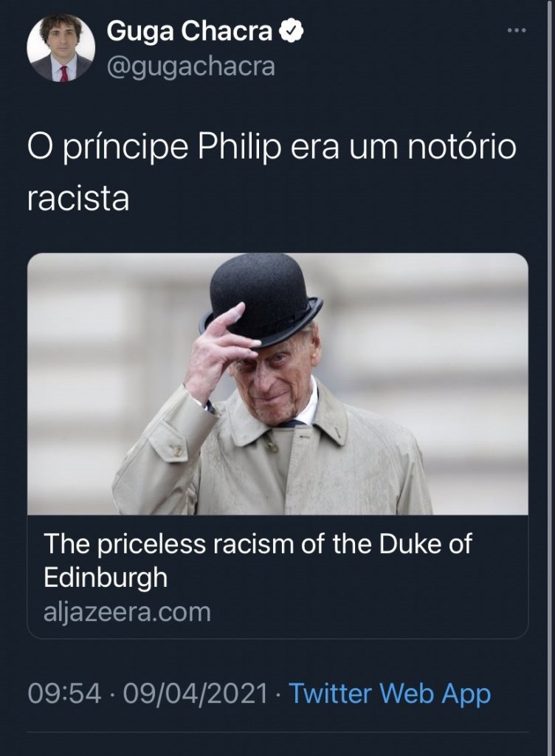Click the divider line below the timestamp
555x756 pixels.
277,732
